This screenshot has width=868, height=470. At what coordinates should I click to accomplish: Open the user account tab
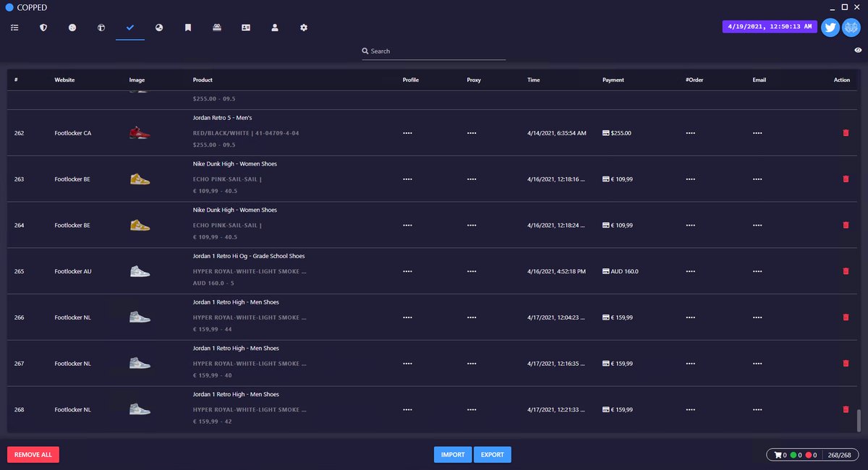[275, 27]
